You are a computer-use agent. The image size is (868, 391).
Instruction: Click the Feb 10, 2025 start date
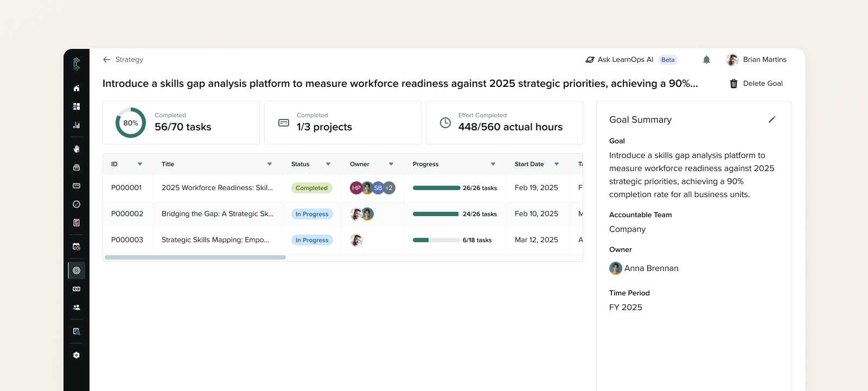click(537, 214)
